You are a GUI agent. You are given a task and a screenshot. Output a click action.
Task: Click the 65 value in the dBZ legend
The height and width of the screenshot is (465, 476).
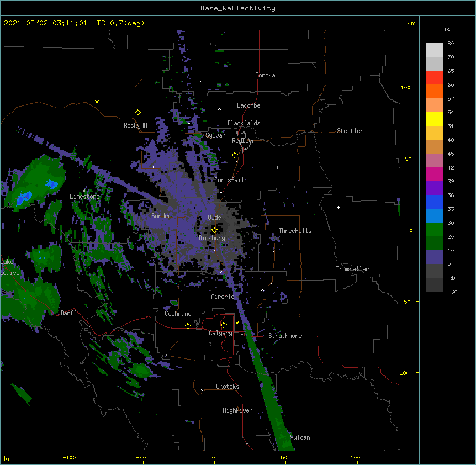[451, 71]
